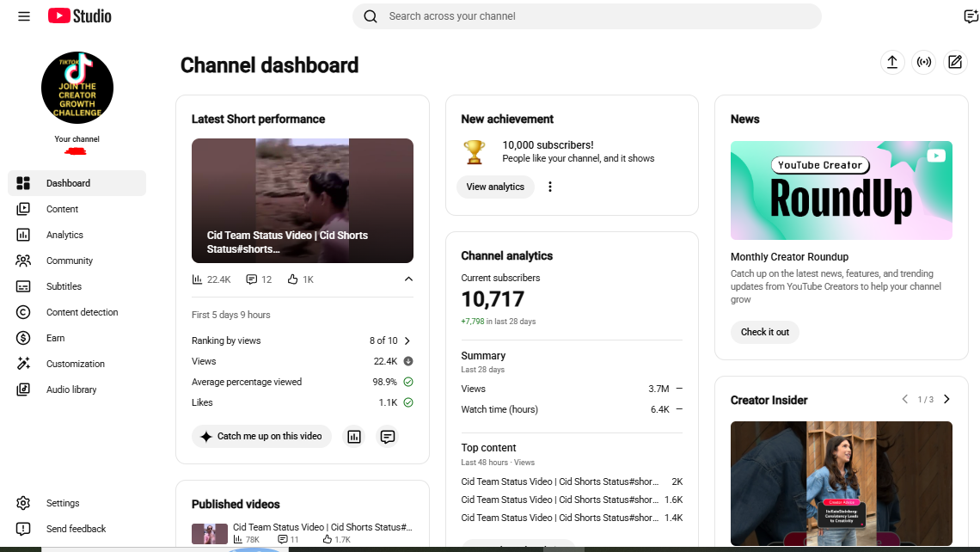This screenshot has width=980, height=552.
Task: Click the Send feedback icon
Action: click(23, 529)
